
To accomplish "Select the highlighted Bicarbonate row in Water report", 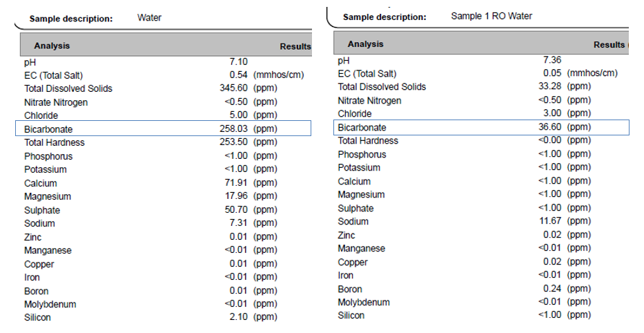I will (x=163, y=129).
